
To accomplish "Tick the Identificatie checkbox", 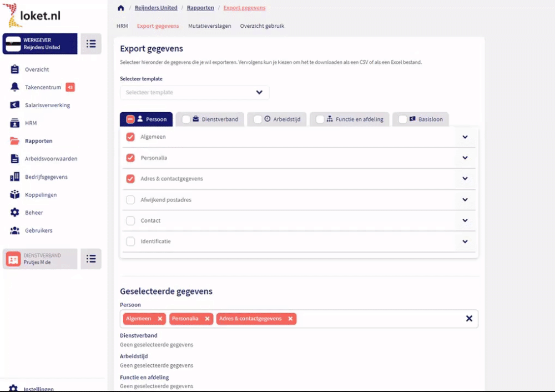I will (130, 242).
